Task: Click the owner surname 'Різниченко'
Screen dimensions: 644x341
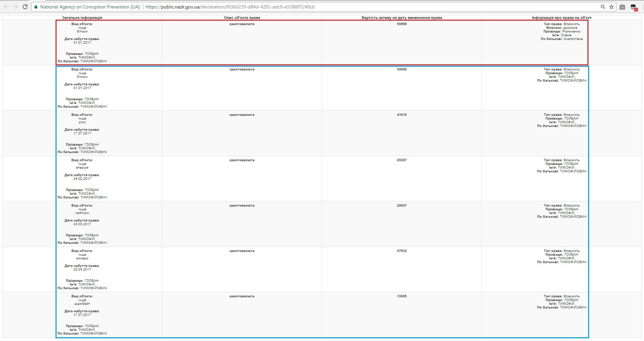Action: tap(571, 31)
